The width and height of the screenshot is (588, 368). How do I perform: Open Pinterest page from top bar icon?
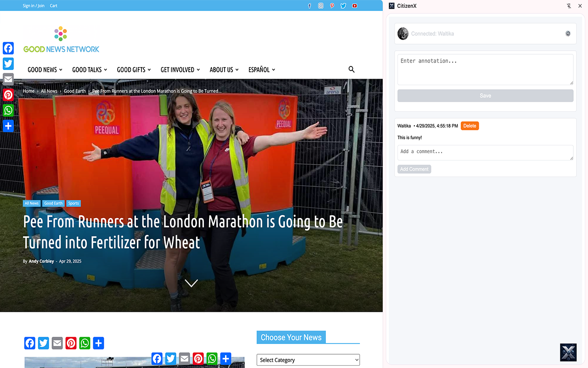click(x=332, y=6)
